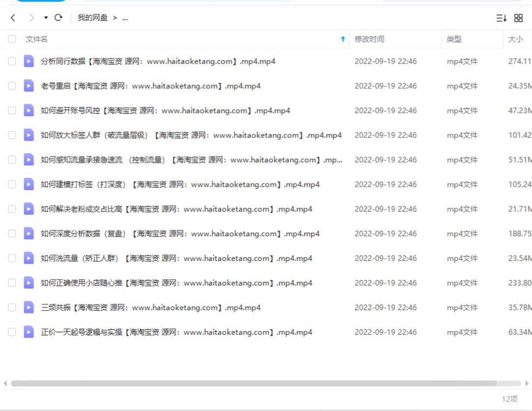Check the box for 如何放大标签人群 file
The image size is (532, 411).
point(12,135)
